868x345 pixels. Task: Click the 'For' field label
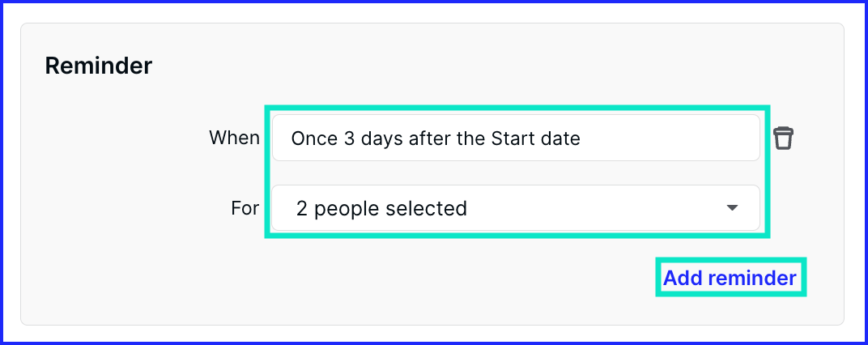tap(245, 208)
